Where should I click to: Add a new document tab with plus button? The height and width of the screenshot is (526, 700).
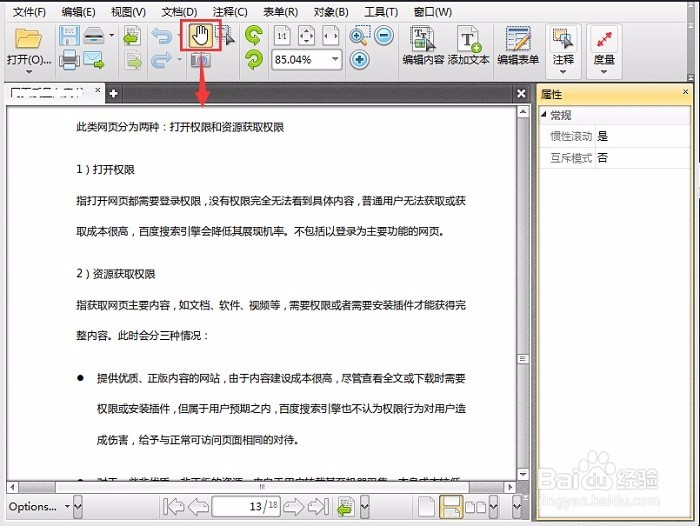click(x=113, y=93)
